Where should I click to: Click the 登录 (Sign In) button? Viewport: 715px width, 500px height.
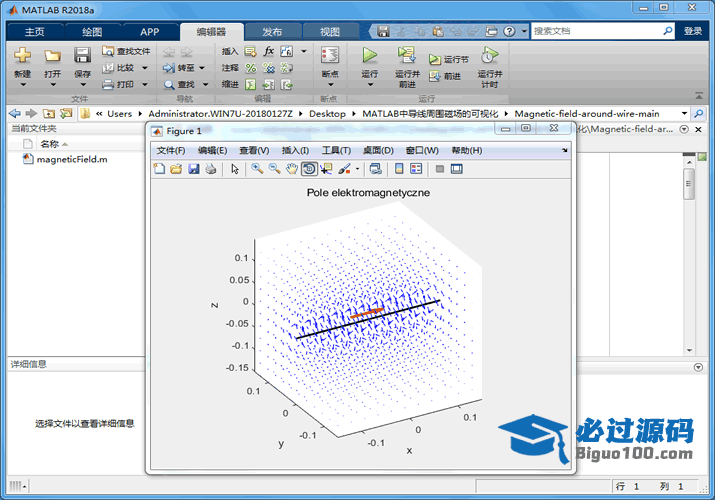pyautogui.click(x=693, y=31)
